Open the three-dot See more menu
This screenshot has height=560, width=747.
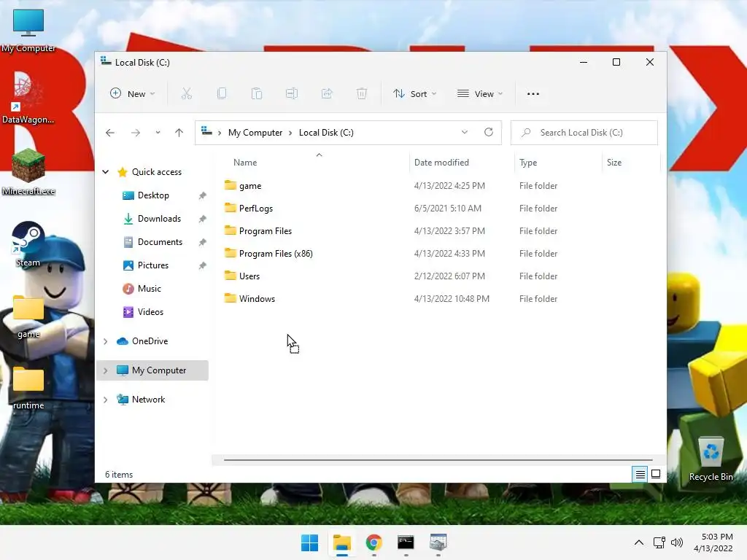click(x=533, y=94)
